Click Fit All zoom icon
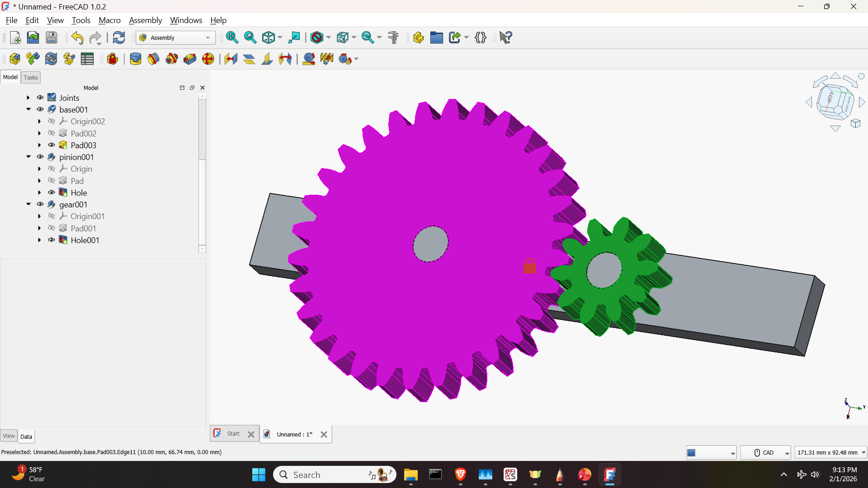Image resolution: width=868 pixels, height=488 pixels. pyautogui.click(x=232, y=38)
